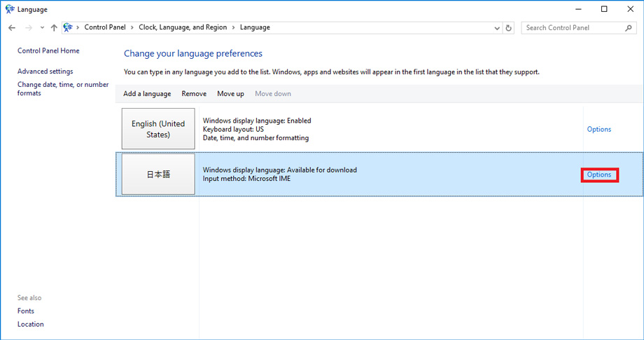This screenshot has height=340, width=644.
Task: Open the Fonts link under See also
Action: point(26,311)
